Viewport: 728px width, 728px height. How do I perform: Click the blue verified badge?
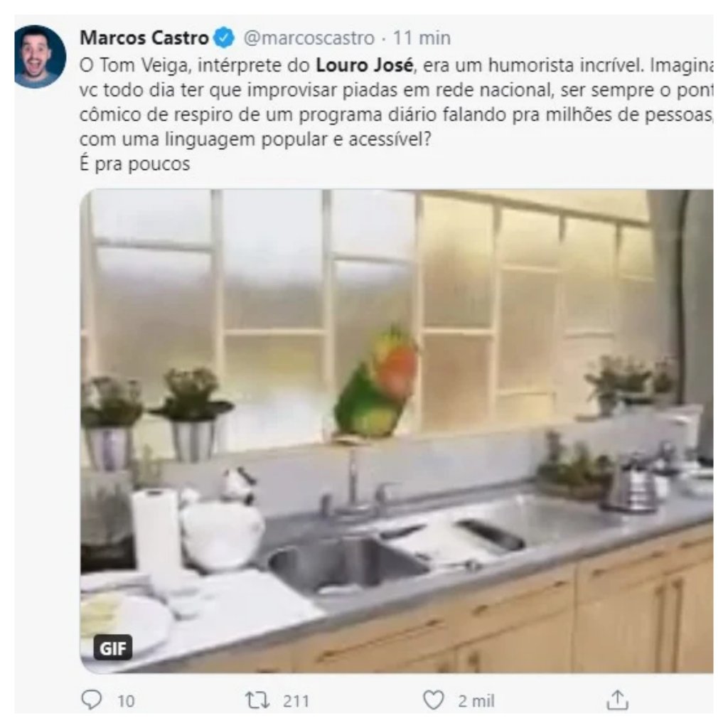tap(224, 38)
